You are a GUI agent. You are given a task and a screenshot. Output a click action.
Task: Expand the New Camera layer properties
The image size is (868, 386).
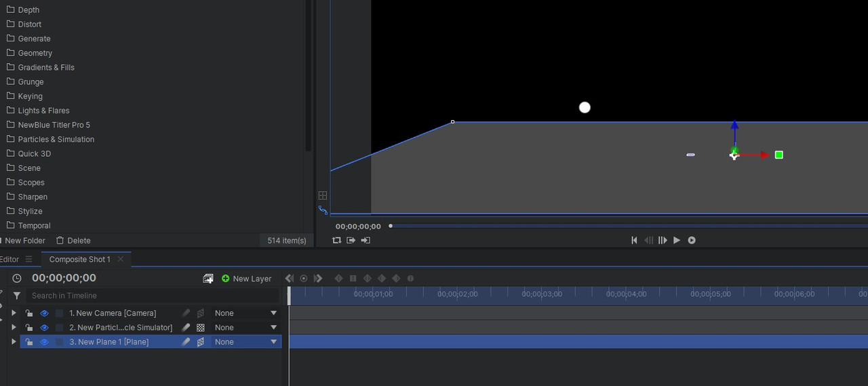(14, 313)
